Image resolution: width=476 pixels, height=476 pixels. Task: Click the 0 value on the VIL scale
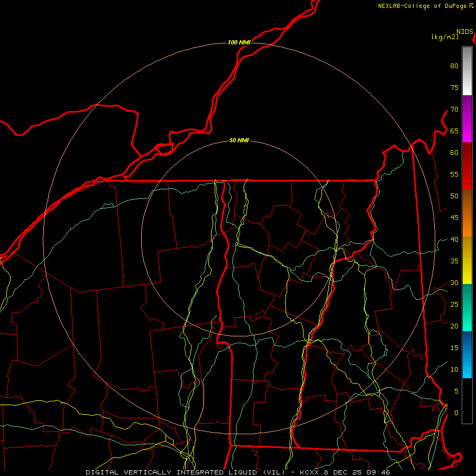tap(456, 413)
